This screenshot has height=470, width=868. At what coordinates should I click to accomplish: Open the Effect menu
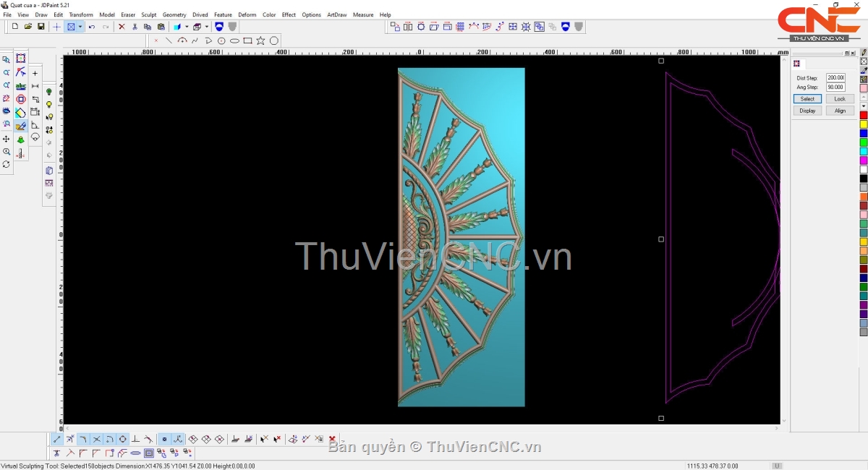[289, 14]
